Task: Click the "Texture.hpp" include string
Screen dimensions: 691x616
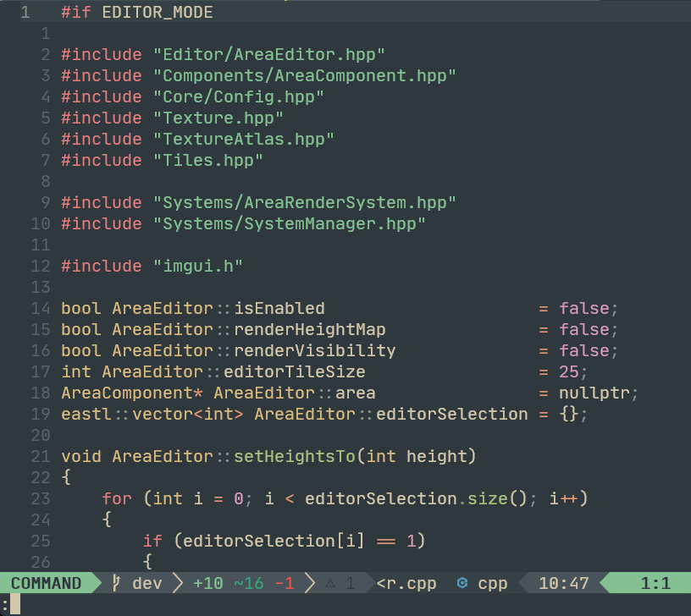Action: coord(218,118)
